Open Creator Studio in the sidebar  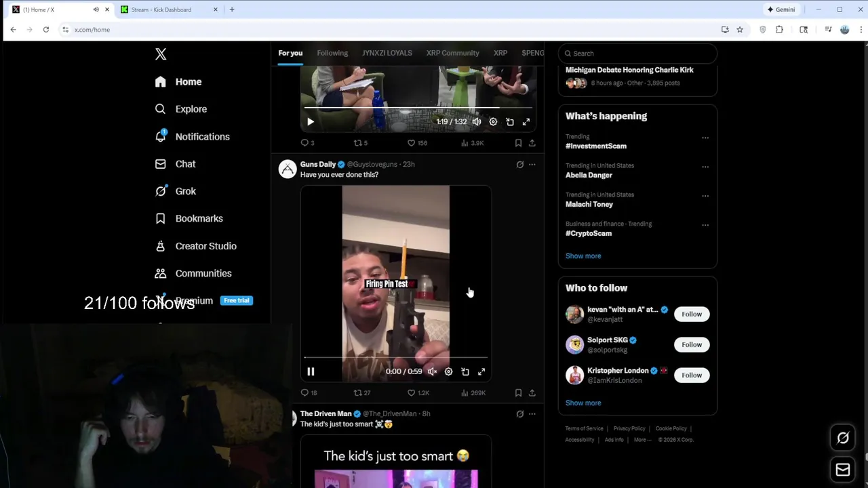(196, 246)
